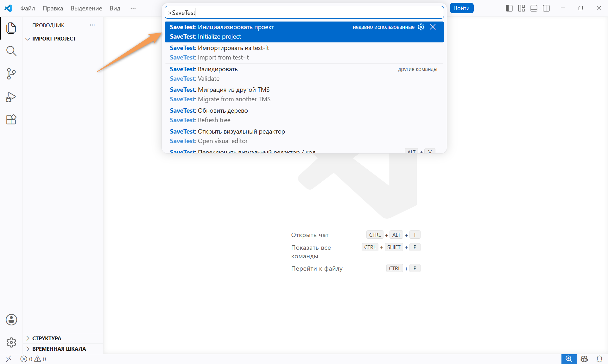The image size is (608, 364).
Task: Open the overflow menu after Вид
Action: 133,8
